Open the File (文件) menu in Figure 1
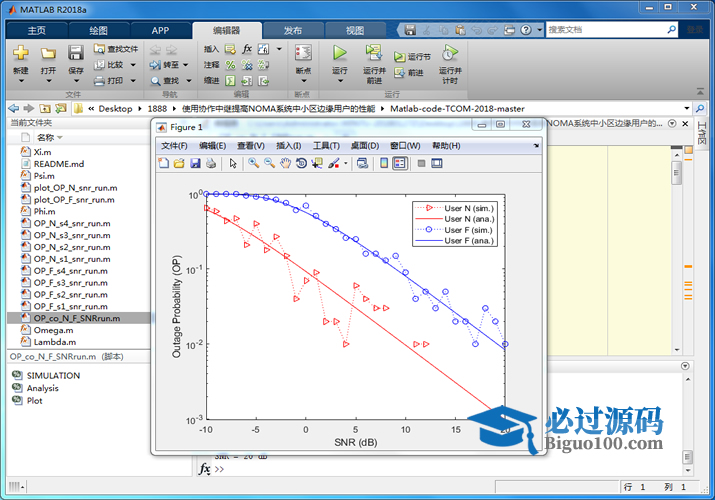715x500 pixels. [174, 146]
